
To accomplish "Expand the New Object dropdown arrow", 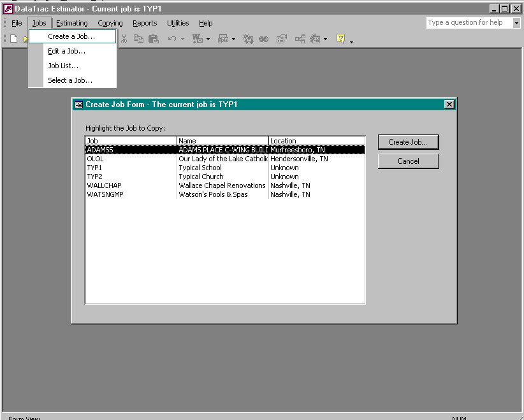I will [325, 39].
